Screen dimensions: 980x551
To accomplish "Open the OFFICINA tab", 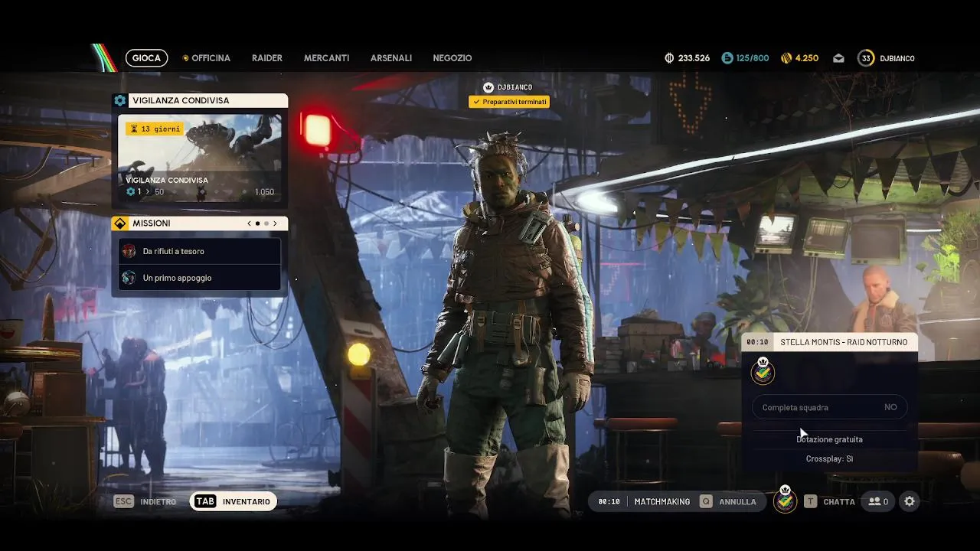I will pos(207,58).
